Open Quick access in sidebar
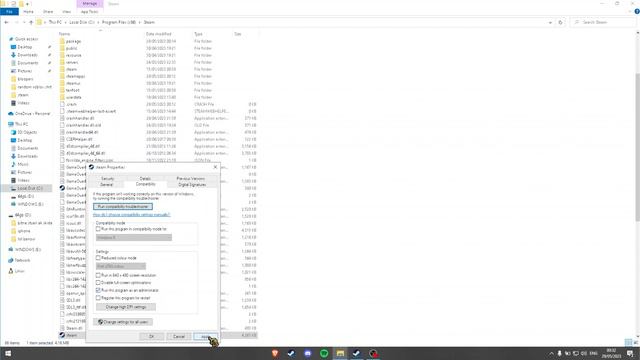Image resolution: width=640 pixels, height=360 pixels. coord(26,39)
